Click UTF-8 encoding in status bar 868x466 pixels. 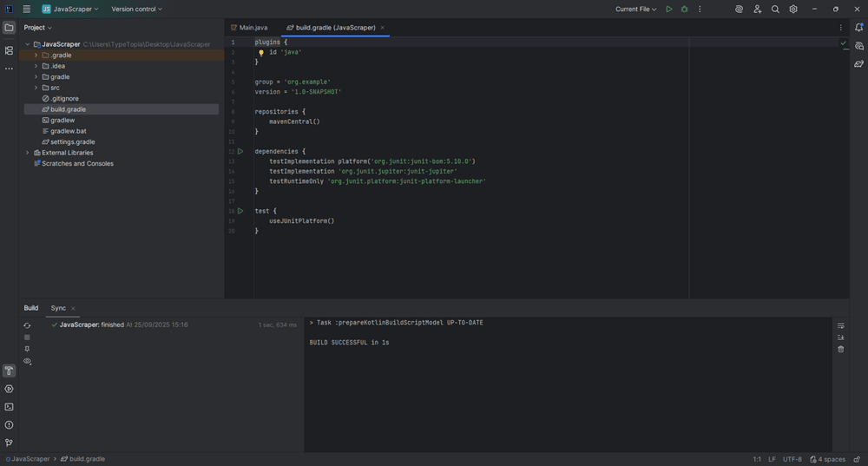tap(792, 459)
